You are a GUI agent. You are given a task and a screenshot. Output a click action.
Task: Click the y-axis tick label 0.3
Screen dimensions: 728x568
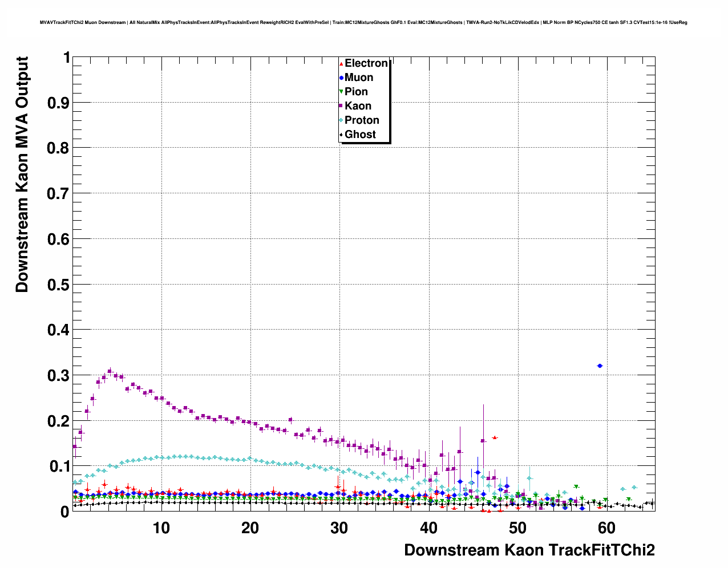pos(59,376)
